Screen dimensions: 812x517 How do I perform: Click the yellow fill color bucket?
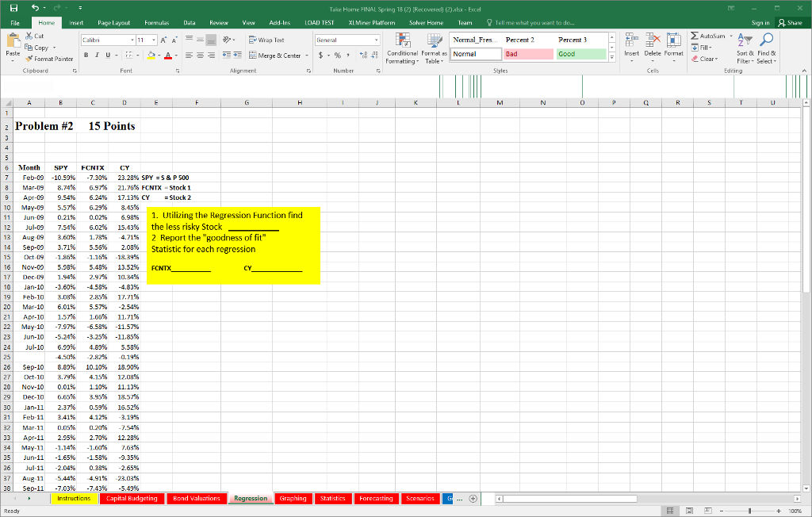coord(151,55)
